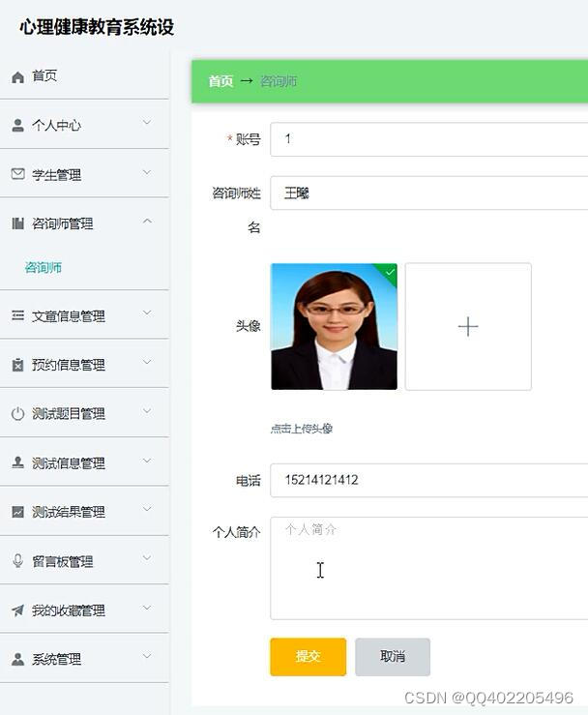Click the plus icon to upload avatar

468,327
